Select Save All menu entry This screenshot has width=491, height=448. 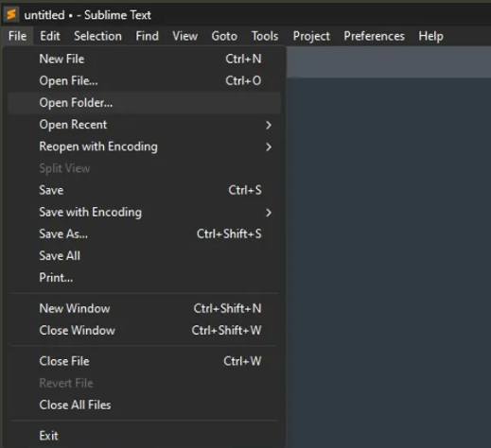pos(144,256)
